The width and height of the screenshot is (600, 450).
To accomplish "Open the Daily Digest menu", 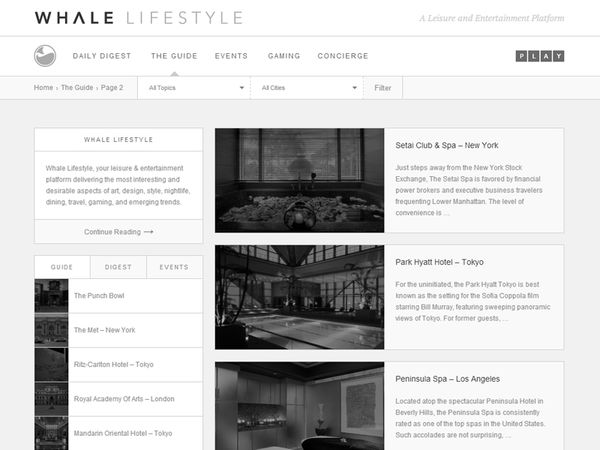I will (102, 56).
